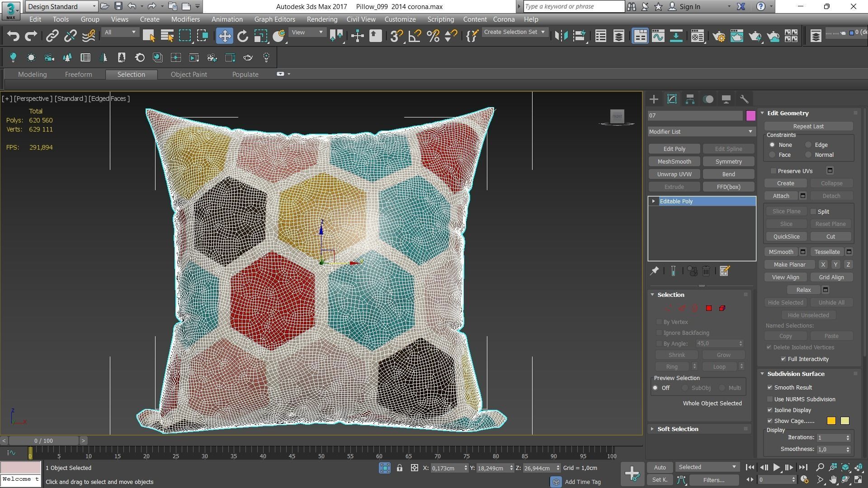868x488 pixels.
Task: Toggle Full Interactivity checkbox
Action: pos(783,359)
